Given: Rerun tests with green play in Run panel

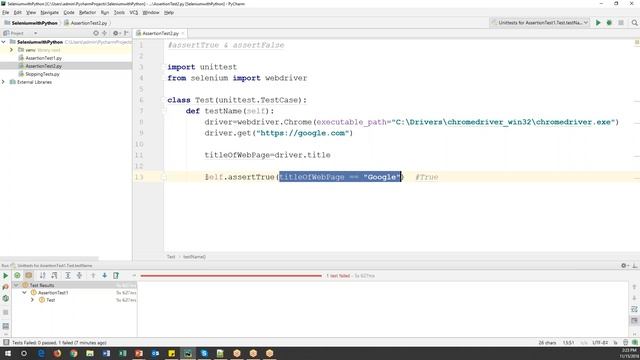Looking at the screenshot, I should [x=5, y=276].
